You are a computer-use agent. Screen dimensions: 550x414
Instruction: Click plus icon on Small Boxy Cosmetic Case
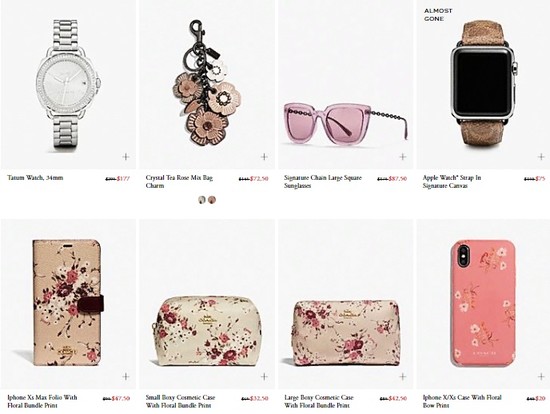[264, 376]
